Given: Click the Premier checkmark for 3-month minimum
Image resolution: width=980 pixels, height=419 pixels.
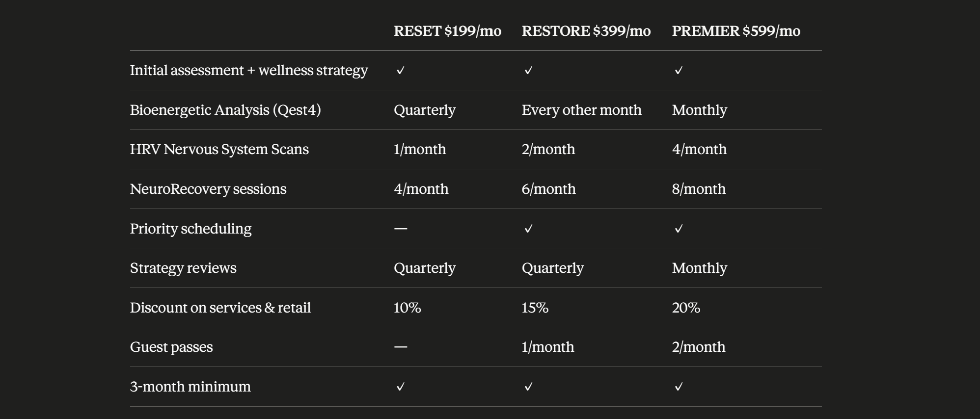Looking at the screenshot, I should (679, 387).
